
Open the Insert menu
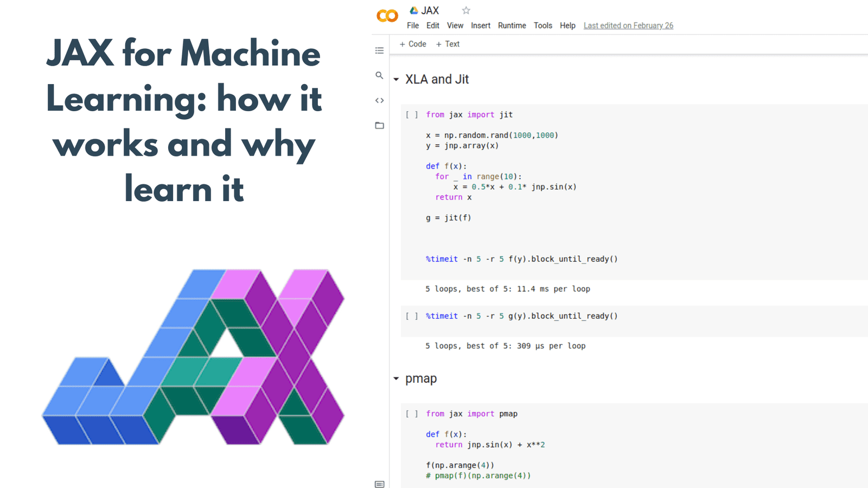click(480, 25)
